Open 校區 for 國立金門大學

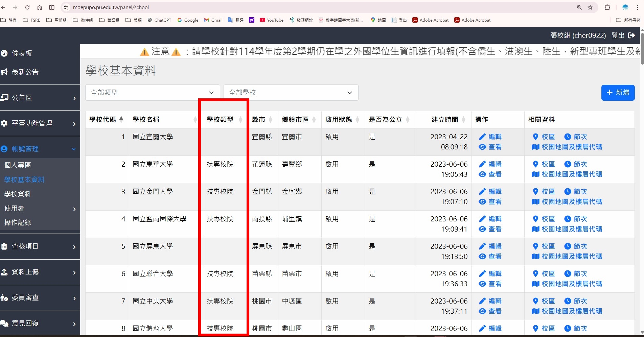point(544,191)
